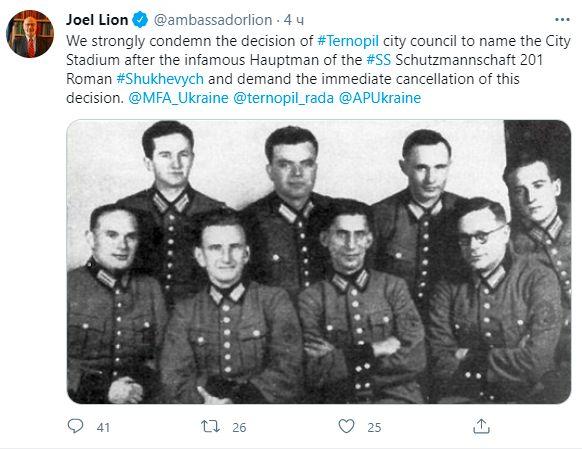
Task: Click the reply speech bubble icon
Action: coord(75,426)
